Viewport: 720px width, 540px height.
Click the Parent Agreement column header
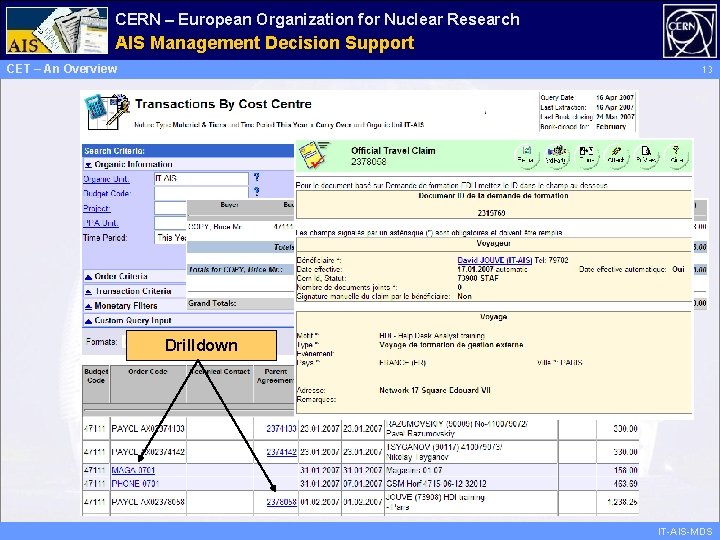[x=275, y=384]
